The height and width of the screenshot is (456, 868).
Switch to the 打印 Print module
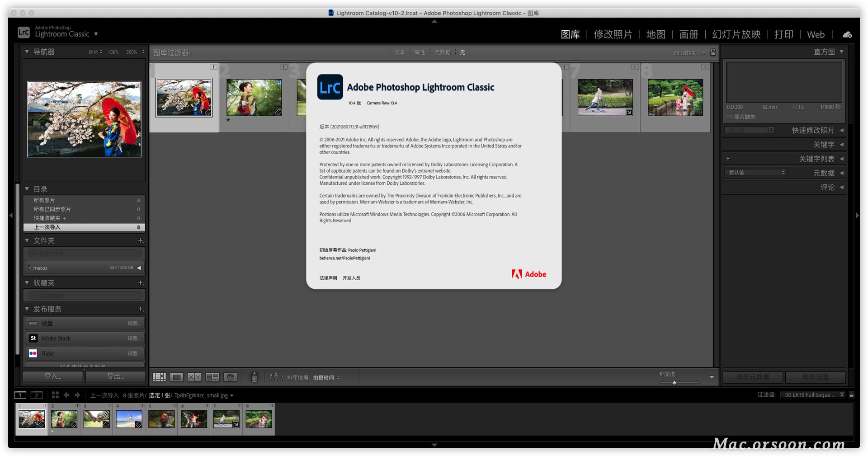point(784,35)
